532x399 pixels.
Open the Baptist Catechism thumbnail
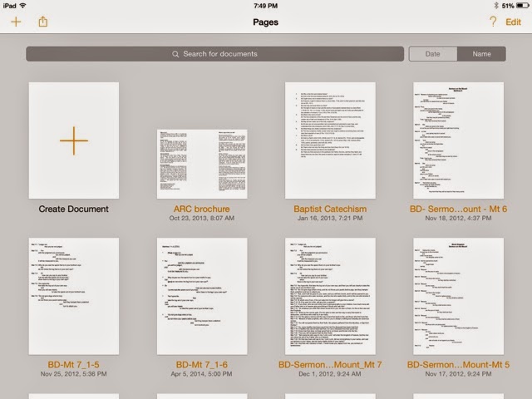tap(330, 140)
